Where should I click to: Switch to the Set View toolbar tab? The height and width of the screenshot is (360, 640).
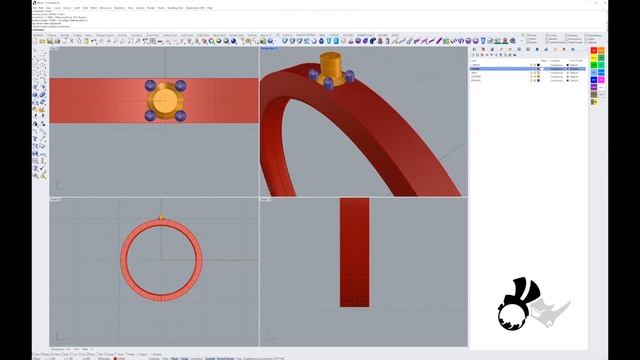pos(64,35)
